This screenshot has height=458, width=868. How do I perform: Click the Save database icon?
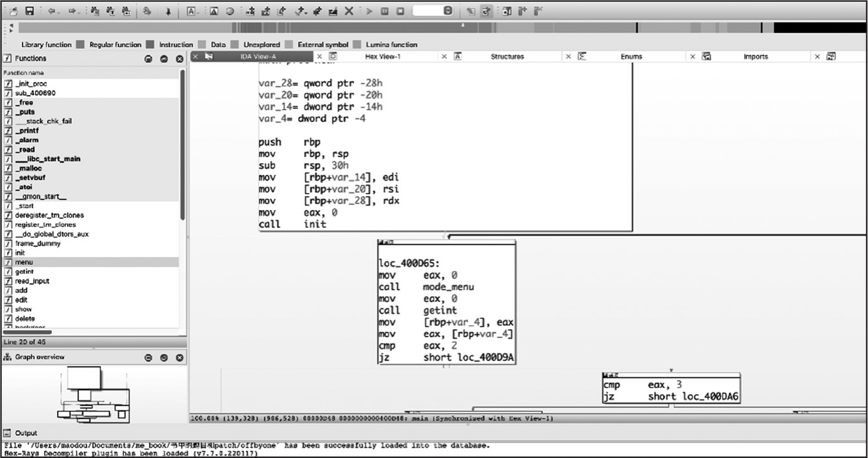(x=29, y=11)
